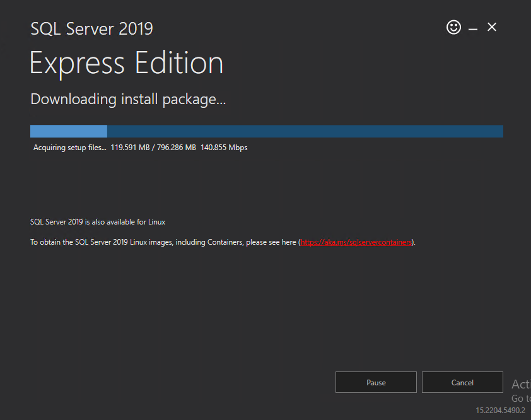Viewport: 531px width, 420px height.
Task: Open the aka.ms/sqlservercontainers link
Action: click(356, 242)
